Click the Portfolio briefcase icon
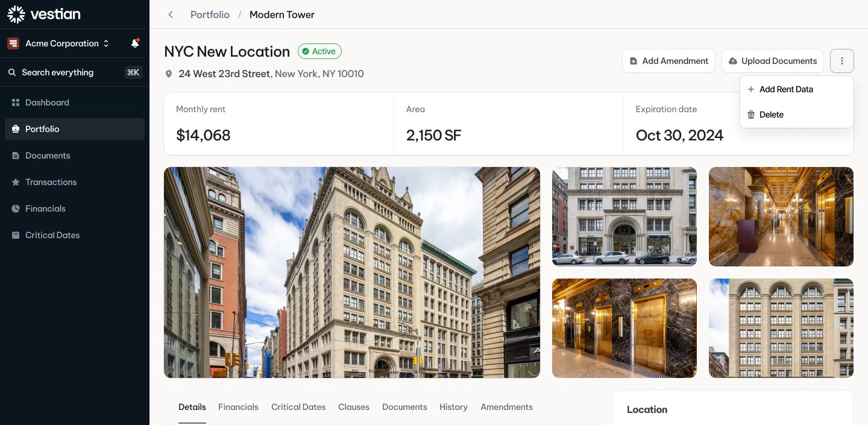Image resolution: width=868 pixels, height=425 pixels. point(16,129)
